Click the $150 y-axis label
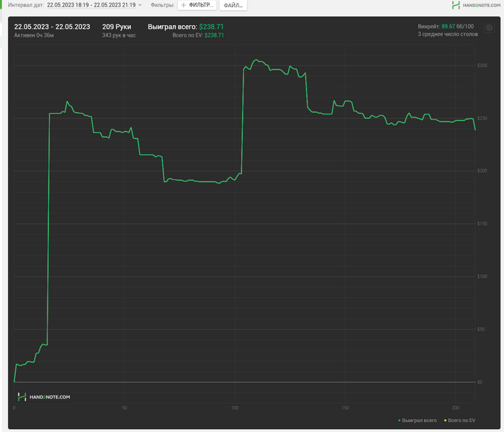The height and width of the screenshot is (432, 504). click(x=482, y=223)
